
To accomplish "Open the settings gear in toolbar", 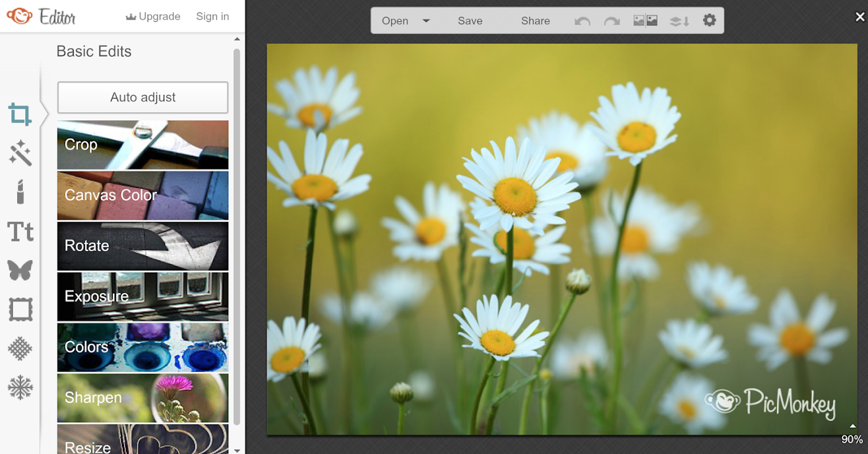I will point(709,20).
